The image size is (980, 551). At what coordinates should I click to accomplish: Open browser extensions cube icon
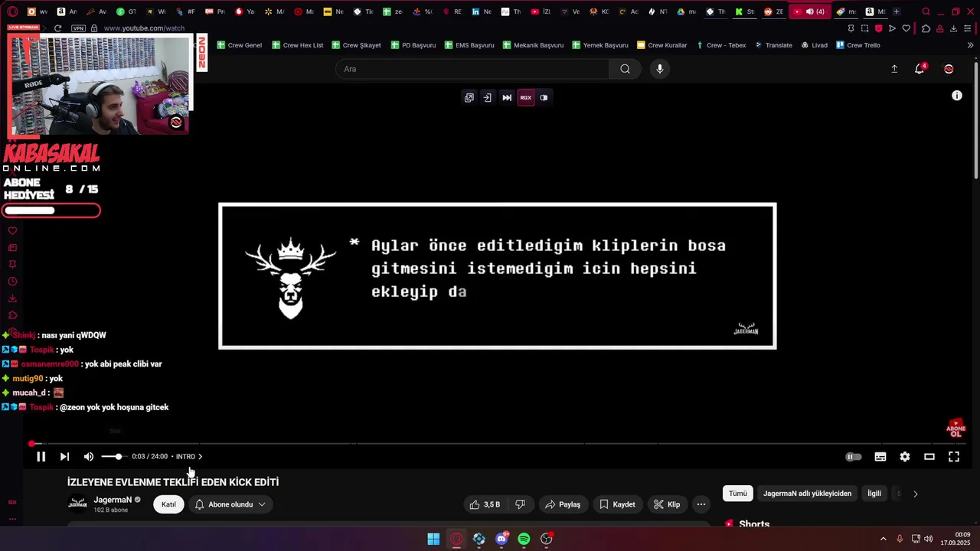[926, 28]
